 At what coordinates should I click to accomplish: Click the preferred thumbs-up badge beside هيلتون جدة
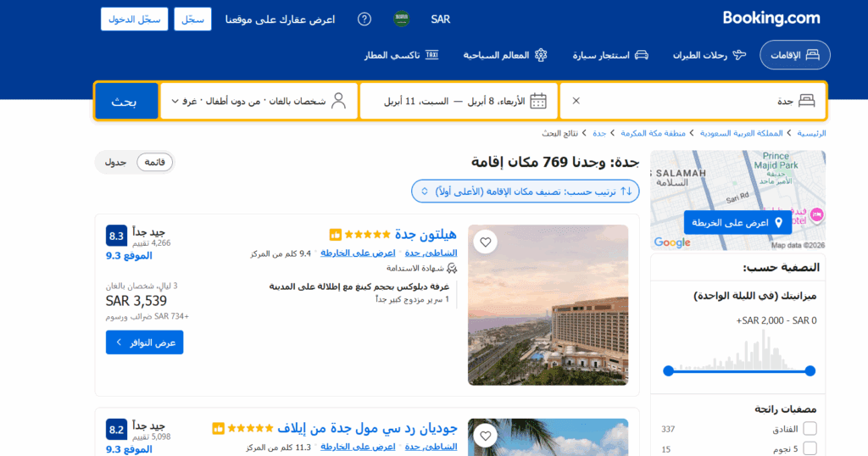(x=336, y=235)
